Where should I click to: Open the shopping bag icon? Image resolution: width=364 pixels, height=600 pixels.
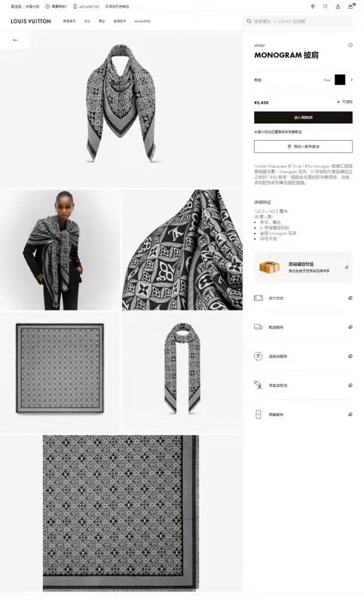[350, 6]
